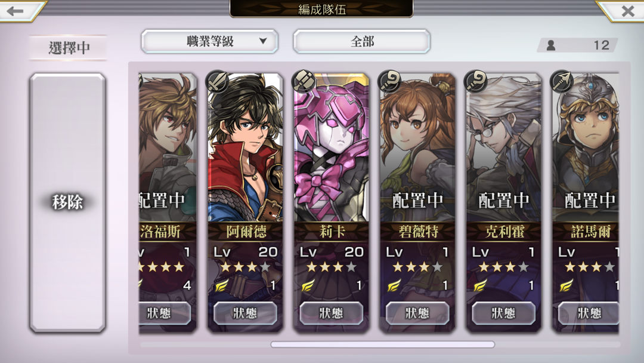
Task: Close the 編成隊伍 screen
Action: pyautogui.click(x=627, y=11)
